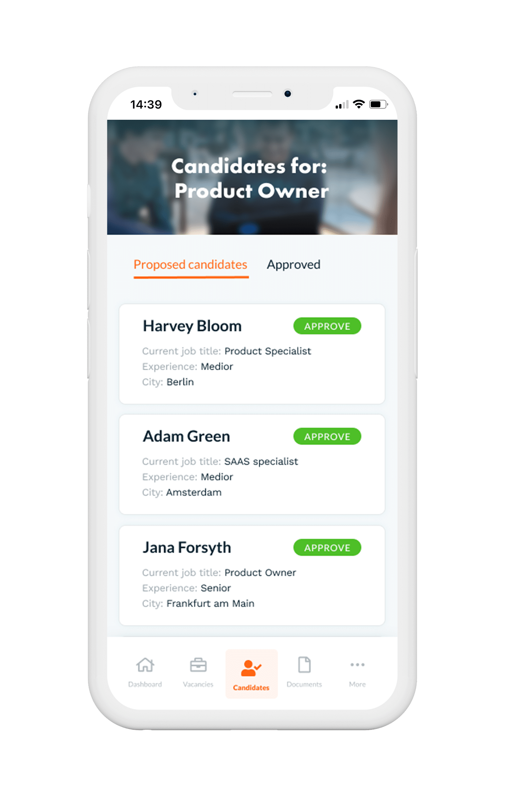Open the Documents page icon
Image resolution: width=506 pixels, height=812 pixels.
tap(304, 665)
